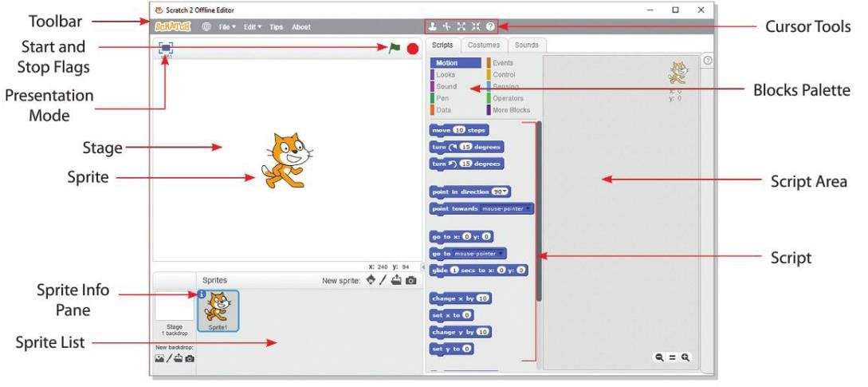The height and width of the screenshot is (387, 868).
Task: Open the help panel question mark
Action: tap(707, 61)
